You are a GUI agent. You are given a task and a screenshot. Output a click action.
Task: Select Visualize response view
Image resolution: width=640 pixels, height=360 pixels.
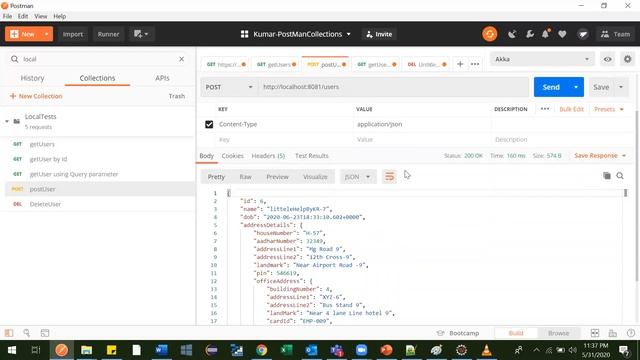315,177
